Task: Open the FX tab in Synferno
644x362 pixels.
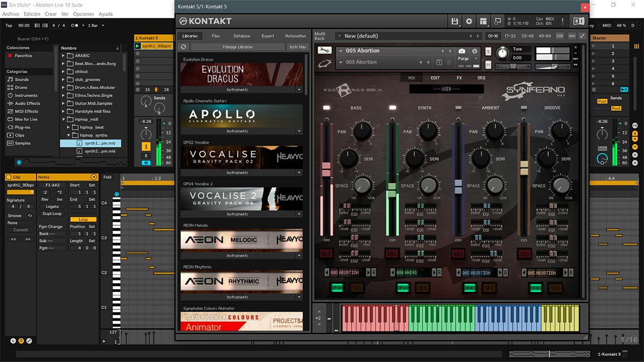Action: 459,78
